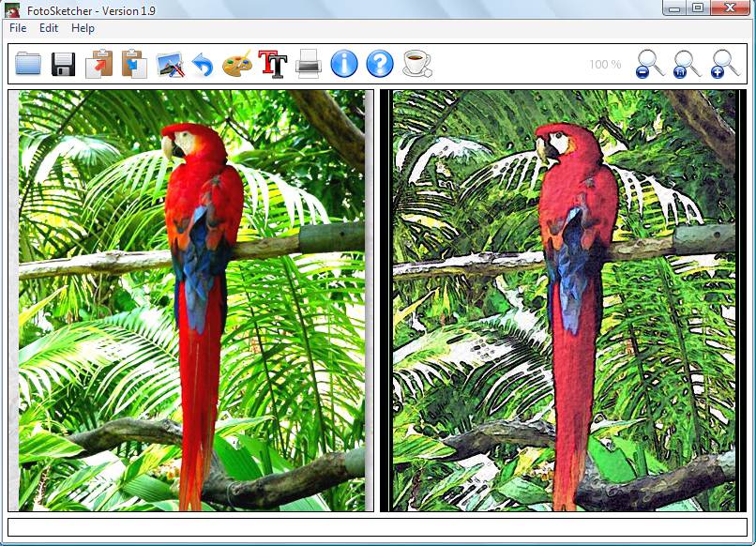Add text with the TT icon
The height and width of the screenshot is (546, 756).
(273, 63)
